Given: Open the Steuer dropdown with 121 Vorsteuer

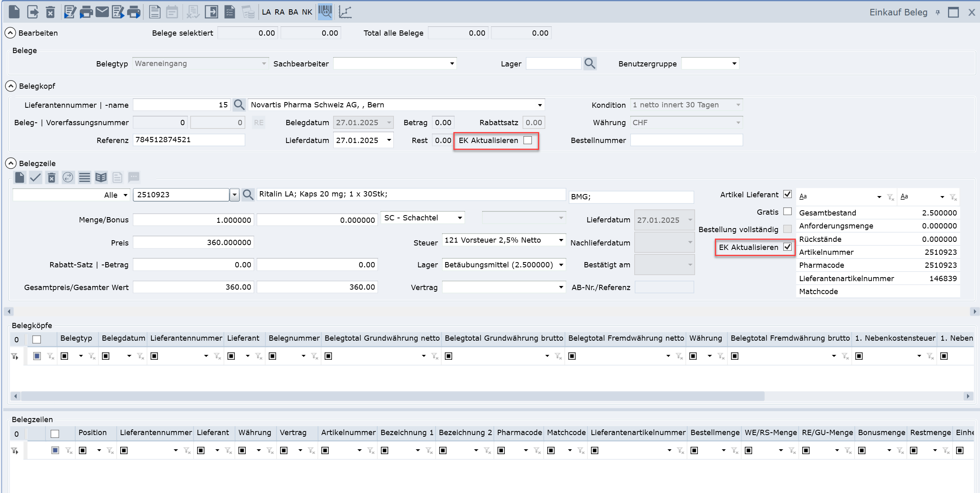Looking at the screenshot, I should coord(561,240).
